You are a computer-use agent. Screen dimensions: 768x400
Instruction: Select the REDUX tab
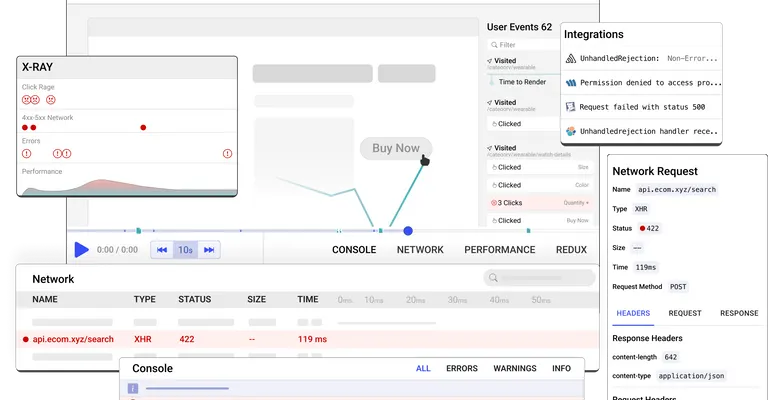[571, 250]
